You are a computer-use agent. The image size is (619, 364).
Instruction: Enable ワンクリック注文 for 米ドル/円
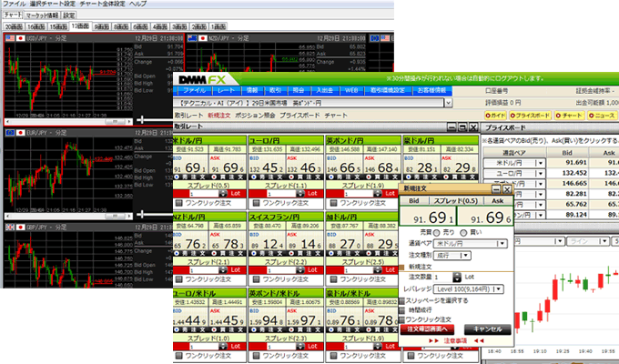(178, 203)
